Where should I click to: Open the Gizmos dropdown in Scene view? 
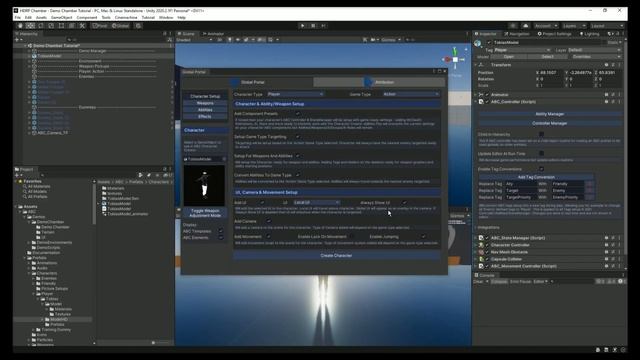[x=390, y=40]
